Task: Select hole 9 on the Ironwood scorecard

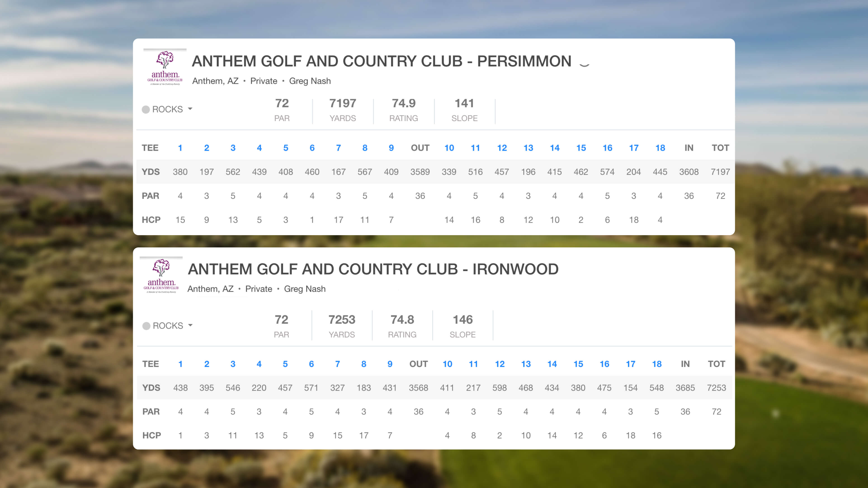Action: coord(390,364)
